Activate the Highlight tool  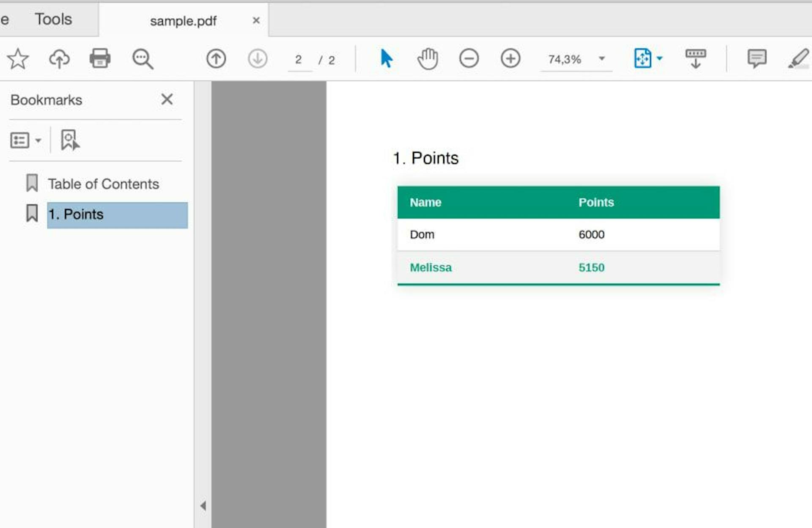point(798,59)
